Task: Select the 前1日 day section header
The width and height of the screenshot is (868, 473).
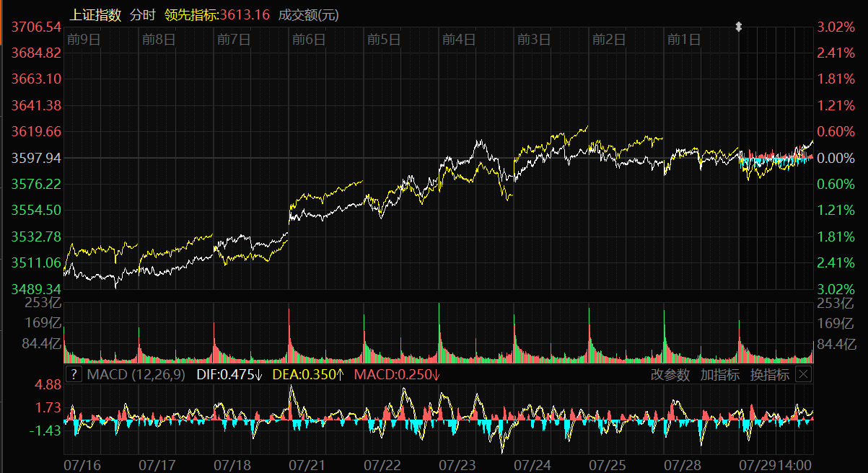Action: coord(683,40)
